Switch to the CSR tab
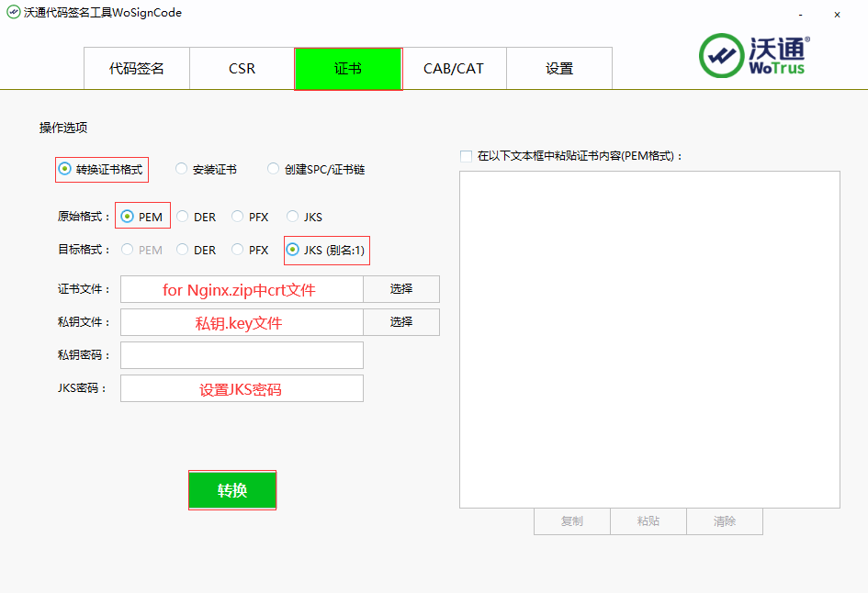Screen dimensions: 868x593 pos(241,68)
